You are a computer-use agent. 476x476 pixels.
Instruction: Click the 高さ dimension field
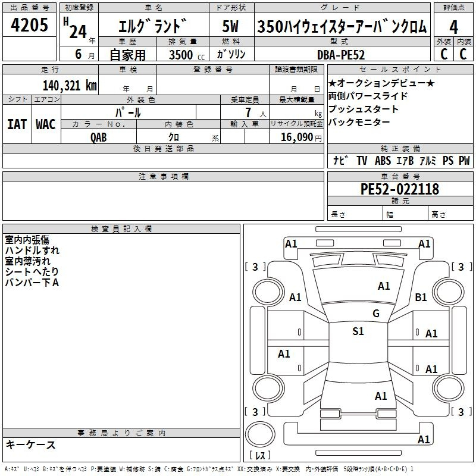click(450, 213)
